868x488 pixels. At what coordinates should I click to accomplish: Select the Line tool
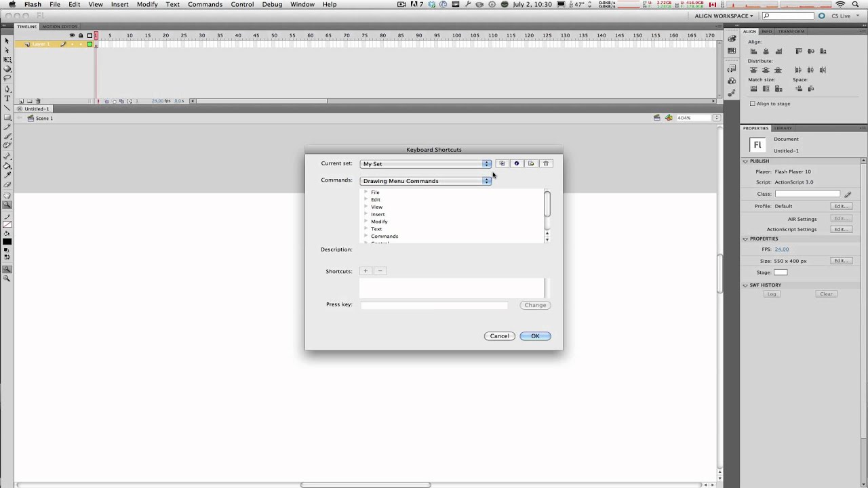[7, 108]
